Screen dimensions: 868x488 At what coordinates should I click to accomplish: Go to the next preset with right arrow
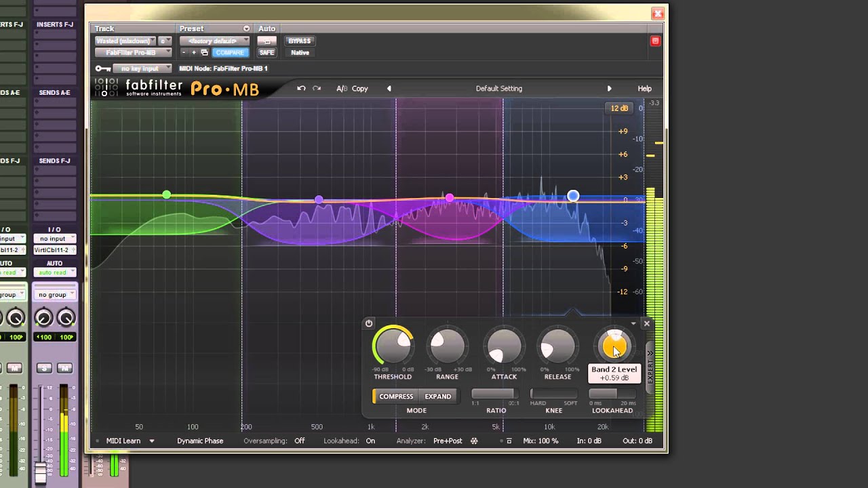pyautogui.click(x=609, y=89)
